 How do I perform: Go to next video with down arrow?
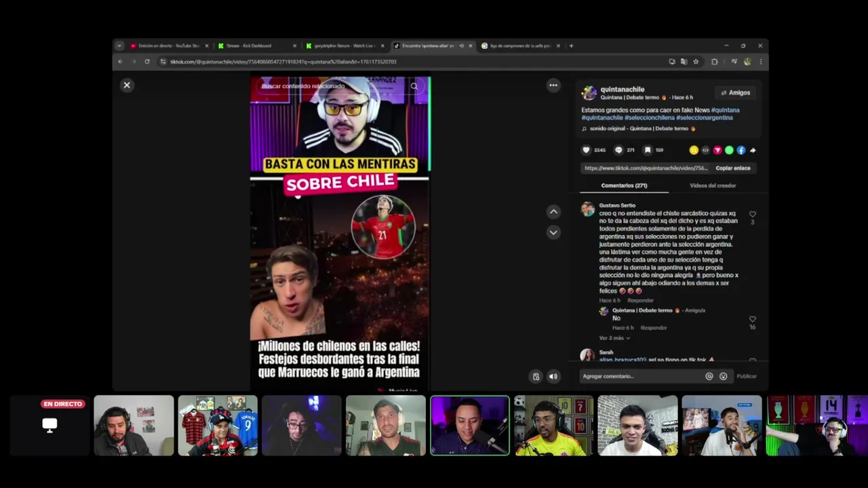coord(553,232)
